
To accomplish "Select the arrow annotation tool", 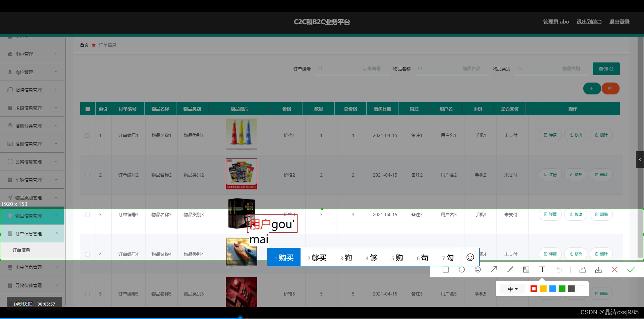I will click(494, 270).
